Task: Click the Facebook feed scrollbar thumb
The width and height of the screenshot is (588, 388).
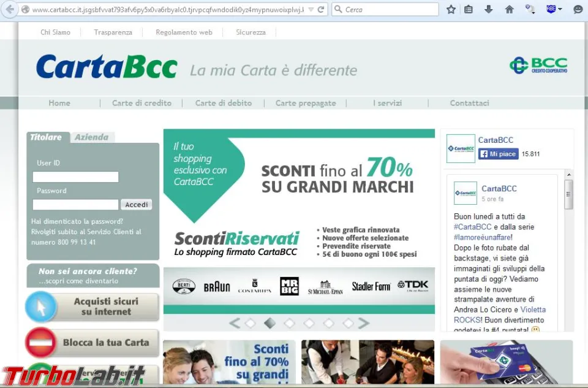Action: point(568,194)
